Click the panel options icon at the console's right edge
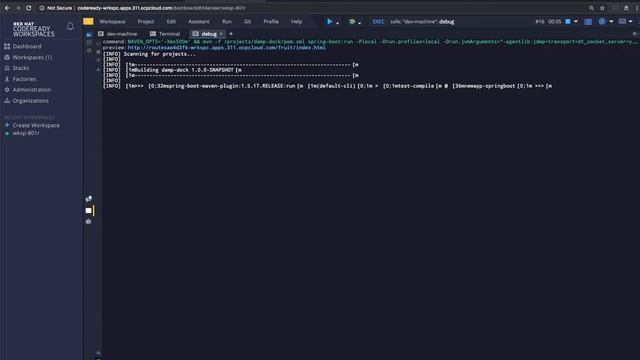This screenshot has height=360, width=640. (635, 34)
